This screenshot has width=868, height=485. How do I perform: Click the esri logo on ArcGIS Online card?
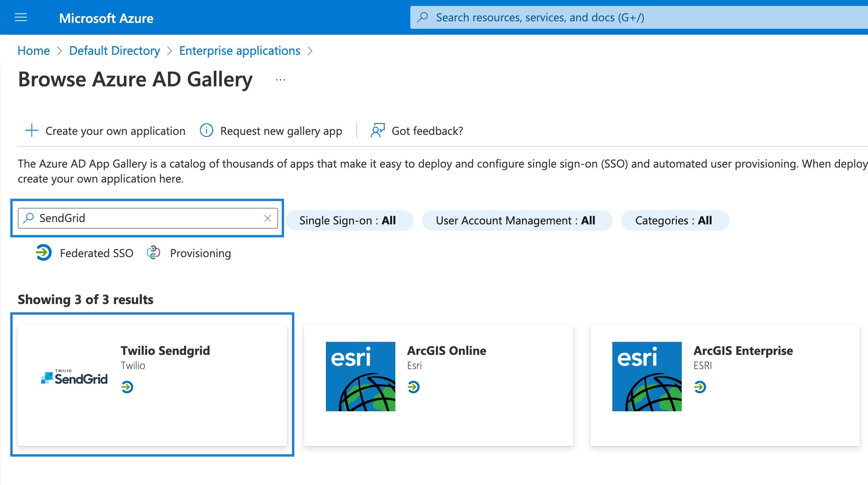pyautogui.click(x=360, y=375)
